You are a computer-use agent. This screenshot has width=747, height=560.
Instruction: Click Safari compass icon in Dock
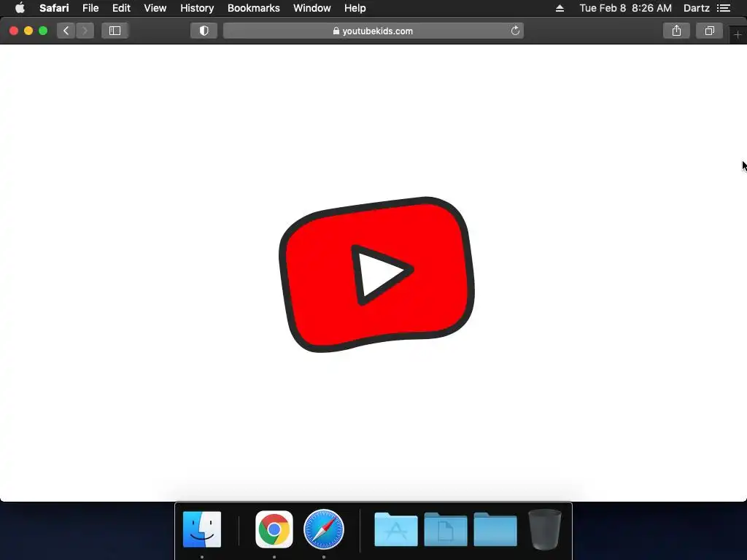pyautogui.click(x=323, y=529)
